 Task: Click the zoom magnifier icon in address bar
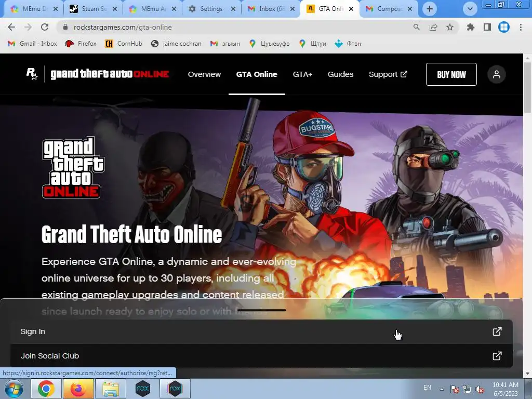tap(417, 27)
